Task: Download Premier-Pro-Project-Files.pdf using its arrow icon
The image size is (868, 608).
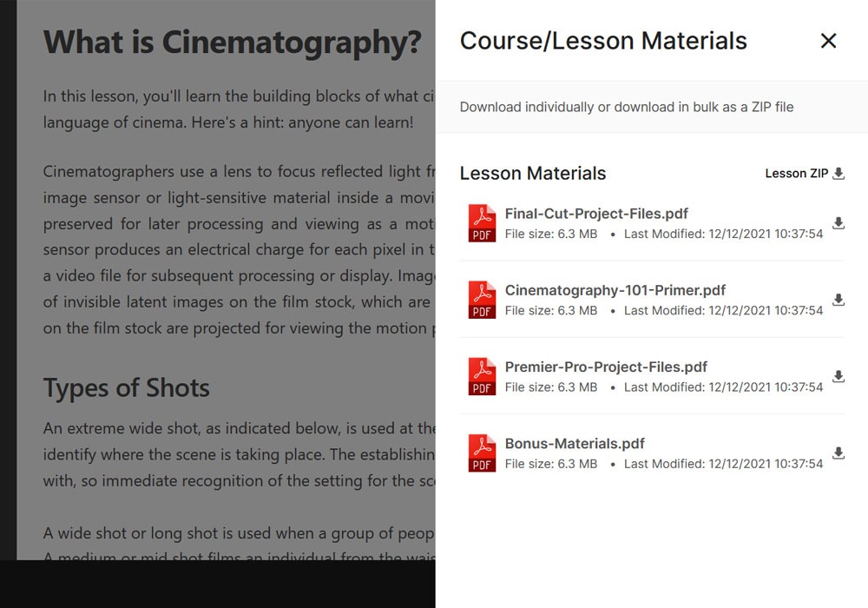Action: pos(838,376)
